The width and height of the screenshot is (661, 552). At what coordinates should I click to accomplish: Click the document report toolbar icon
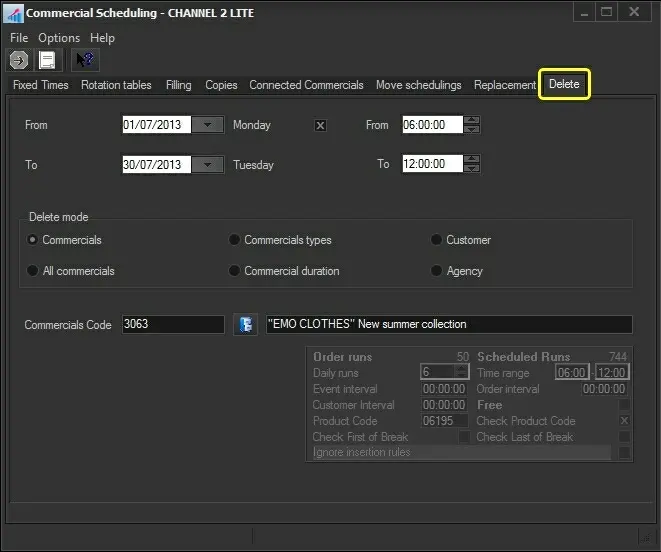47,60
